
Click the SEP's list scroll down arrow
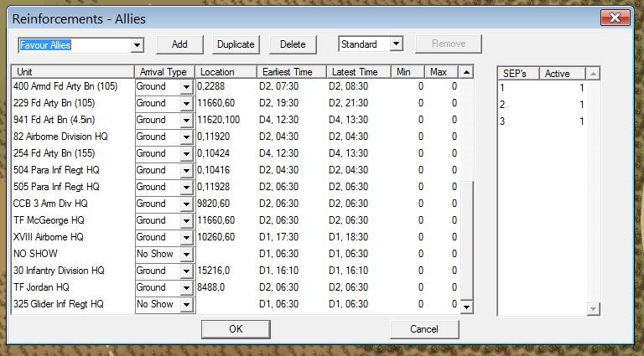(593, 309)
